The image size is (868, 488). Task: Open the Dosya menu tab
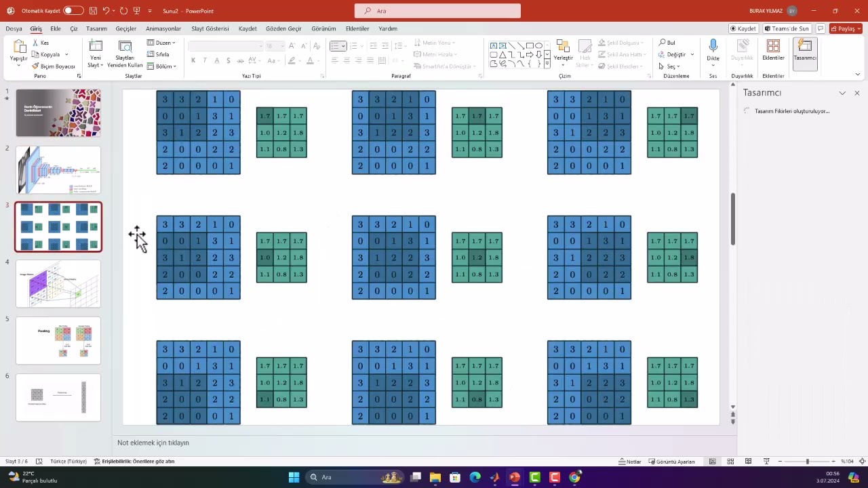14,28
